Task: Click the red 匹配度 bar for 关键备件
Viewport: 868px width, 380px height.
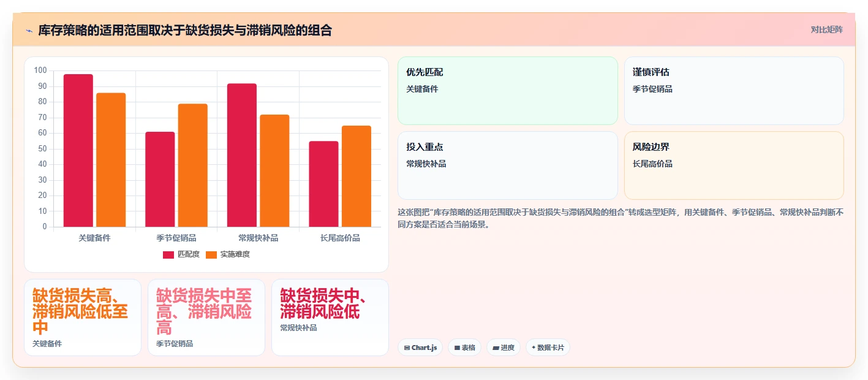Action: (x=78, y=151)
